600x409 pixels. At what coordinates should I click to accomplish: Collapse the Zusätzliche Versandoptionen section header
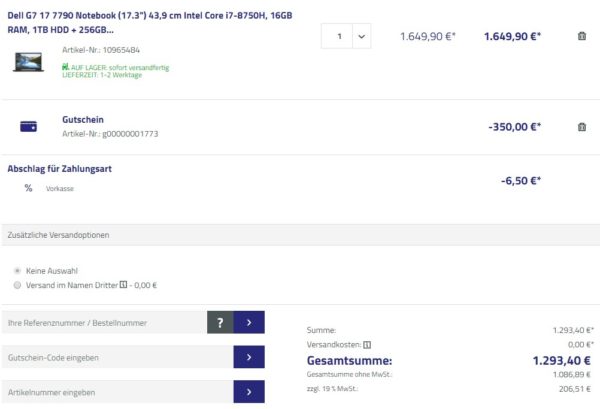point(300,235)
